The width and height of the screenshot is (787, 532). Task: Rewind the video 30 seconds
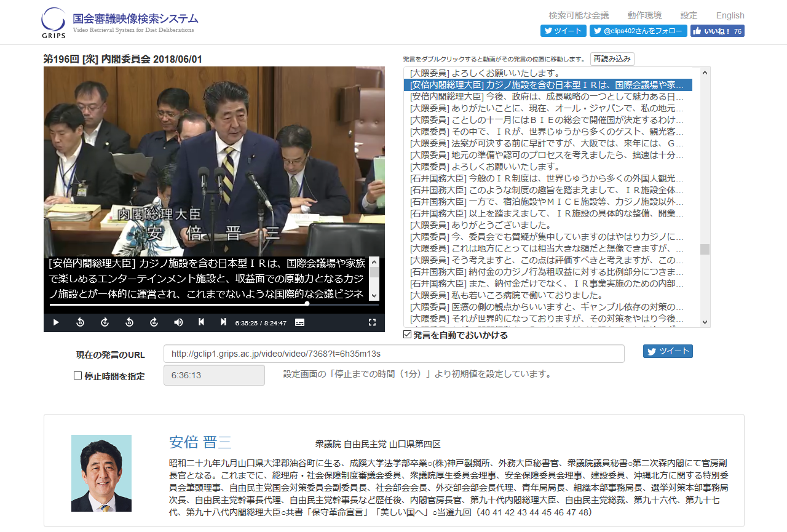tap(129, 322)
